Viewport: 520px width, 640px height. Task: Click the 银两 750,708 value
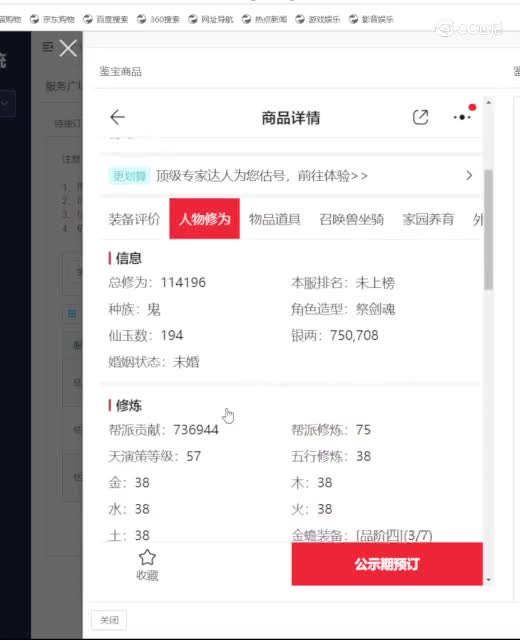tap(354, 336)
